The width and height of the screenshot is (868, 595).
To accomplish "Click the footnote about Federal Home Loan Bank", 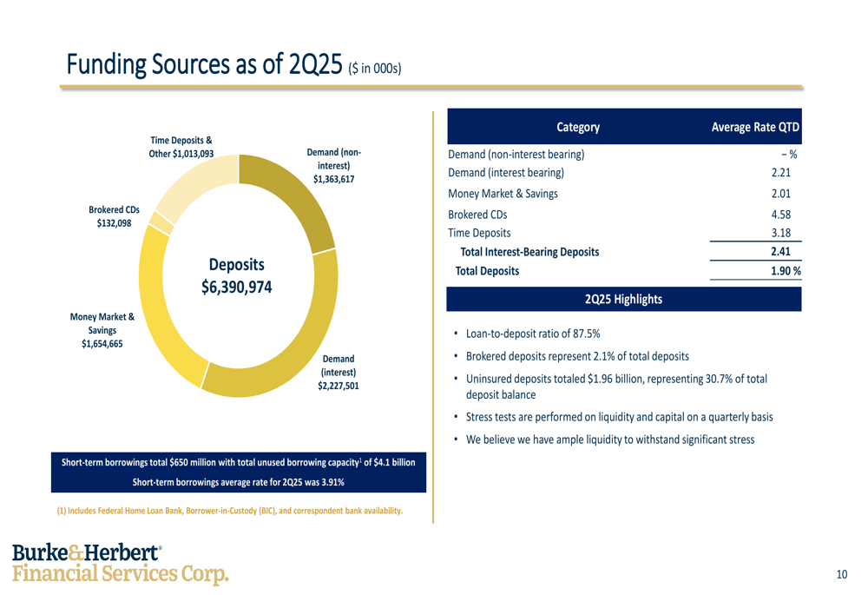I will click(x=230, y=511).
